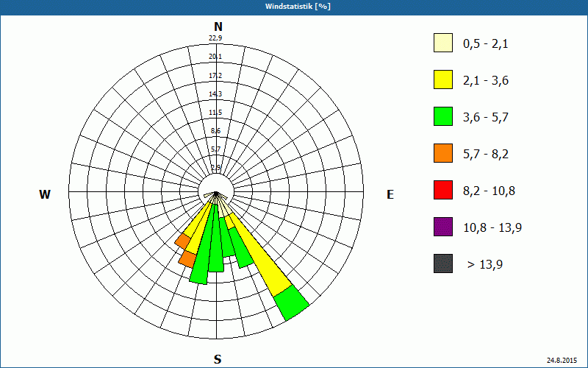Click the green tip of the southeast bar
The image size is (588, 368).
[x=291, y=303]
